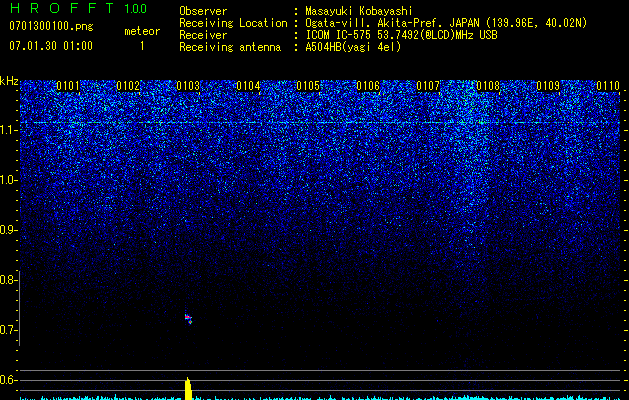
Task: Click the 0.8 kHz frequency label
Action: coord(9,280)
